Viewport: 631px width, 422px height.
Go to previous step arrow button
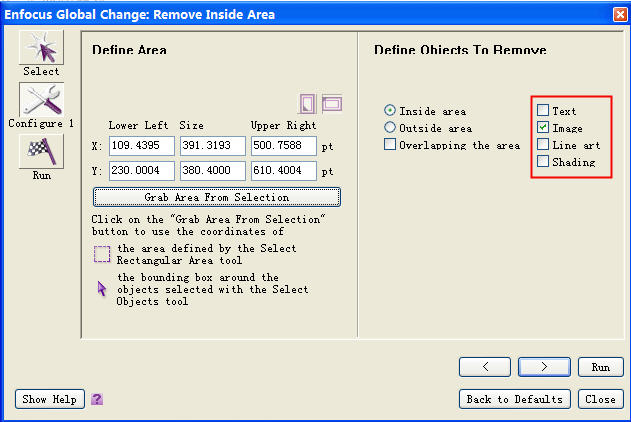(485, 367)
